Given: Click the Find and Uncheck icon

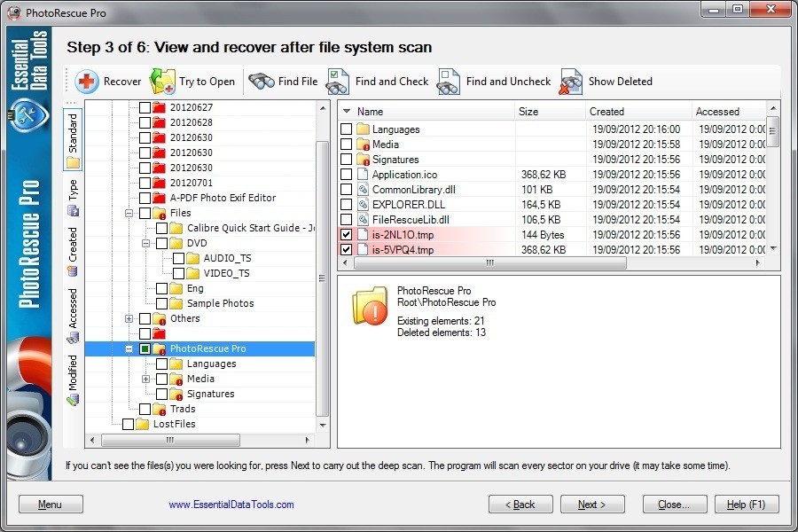Looking at the screenshot, I should [x=449, y=82].
